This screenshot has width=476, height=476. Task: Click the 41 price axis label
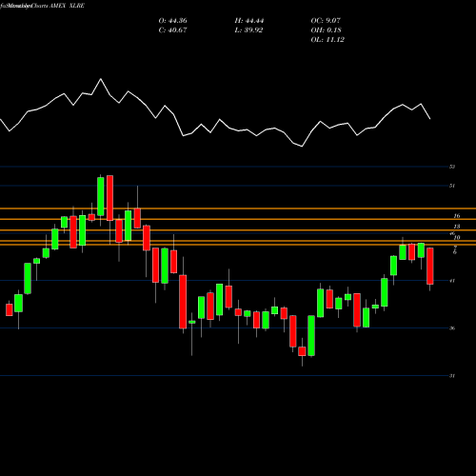[x=452, y=281]
